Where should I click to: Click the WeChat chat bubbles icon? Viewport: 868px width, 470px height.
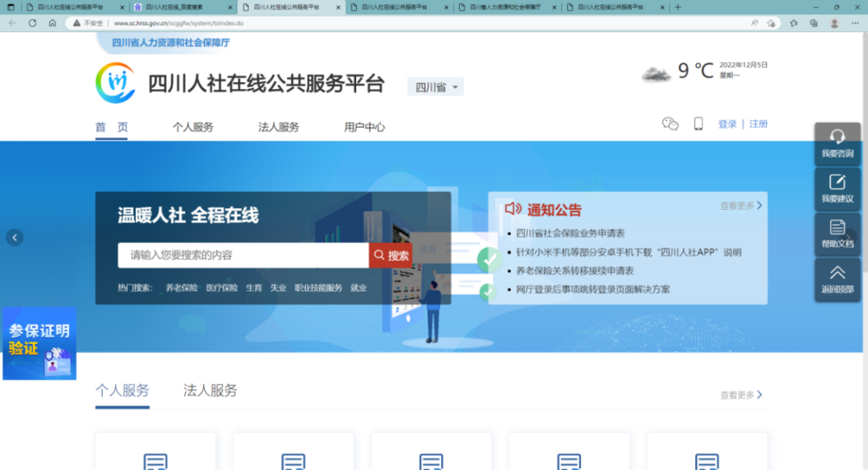669,123
